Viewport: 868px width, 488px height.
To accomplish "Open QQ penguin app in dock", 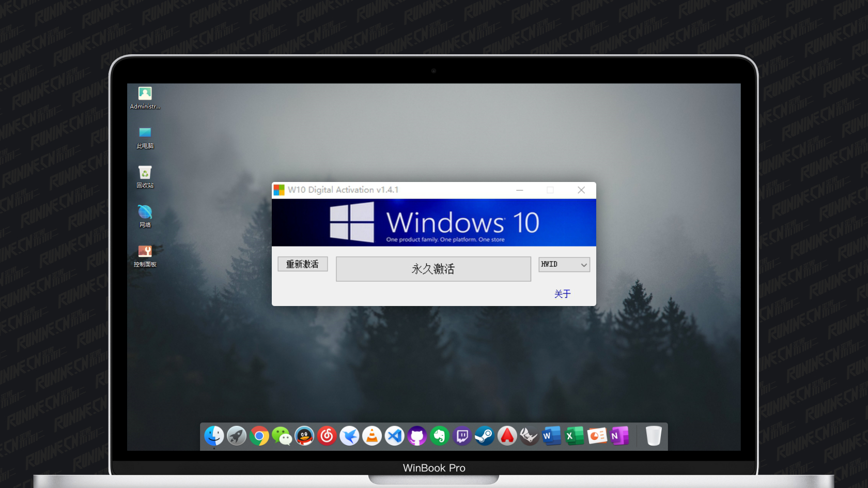I will 304,436.
